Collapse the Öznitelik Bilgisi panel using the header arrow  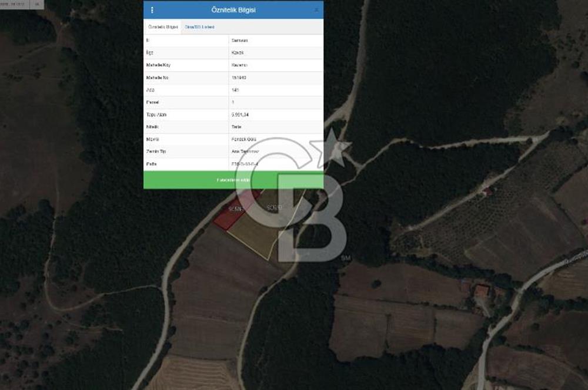(x=316, y=10)
